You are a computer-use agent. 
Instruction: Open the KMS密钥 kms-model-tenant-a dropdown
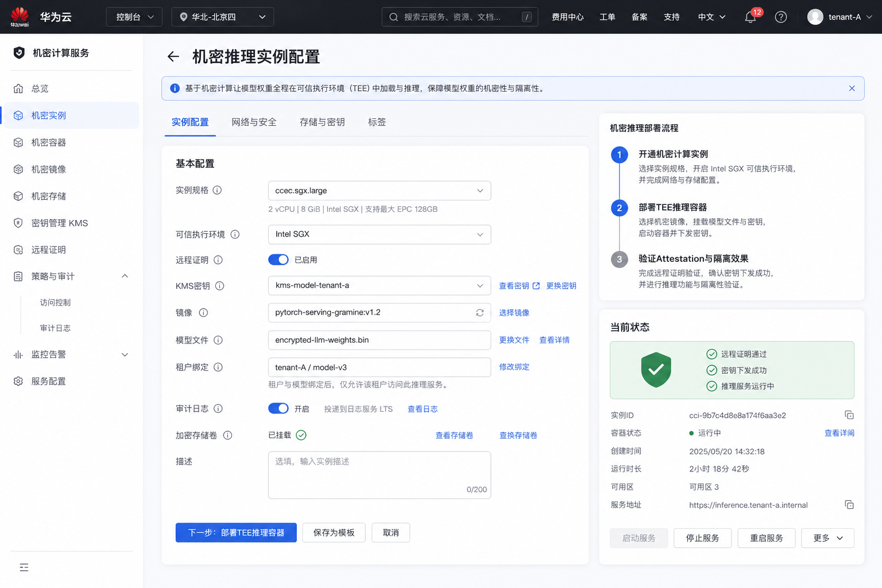pyautogui.click(x=380, y=285)
